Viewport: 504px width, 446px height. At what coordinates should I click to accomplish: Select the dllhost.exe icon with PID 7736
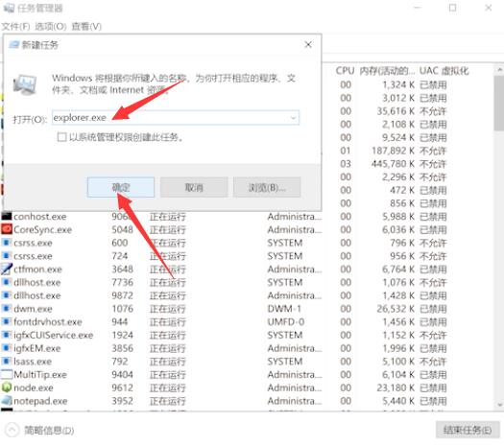[7, 282]
